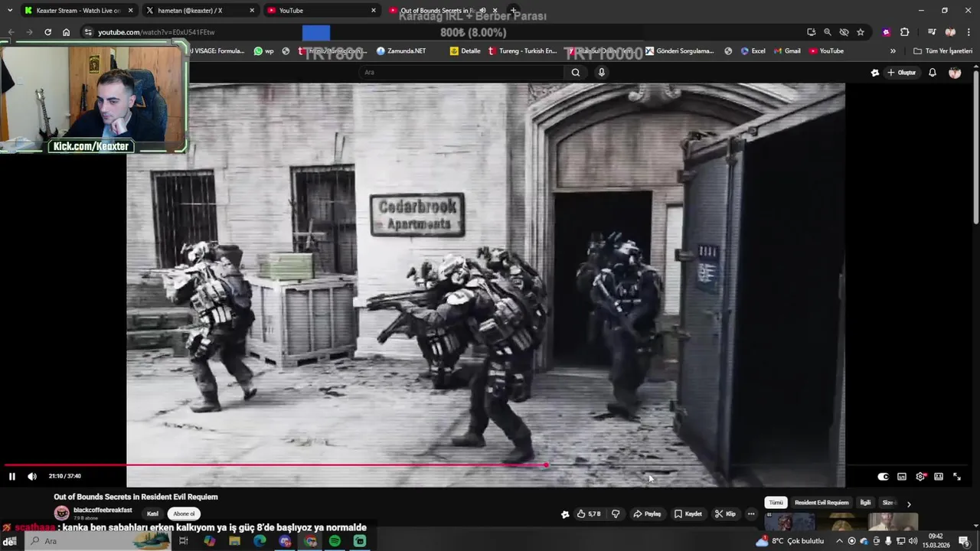The image size is (980, 551).
Task: Open the Paylaş share dialog
Action: click(647, 514)
